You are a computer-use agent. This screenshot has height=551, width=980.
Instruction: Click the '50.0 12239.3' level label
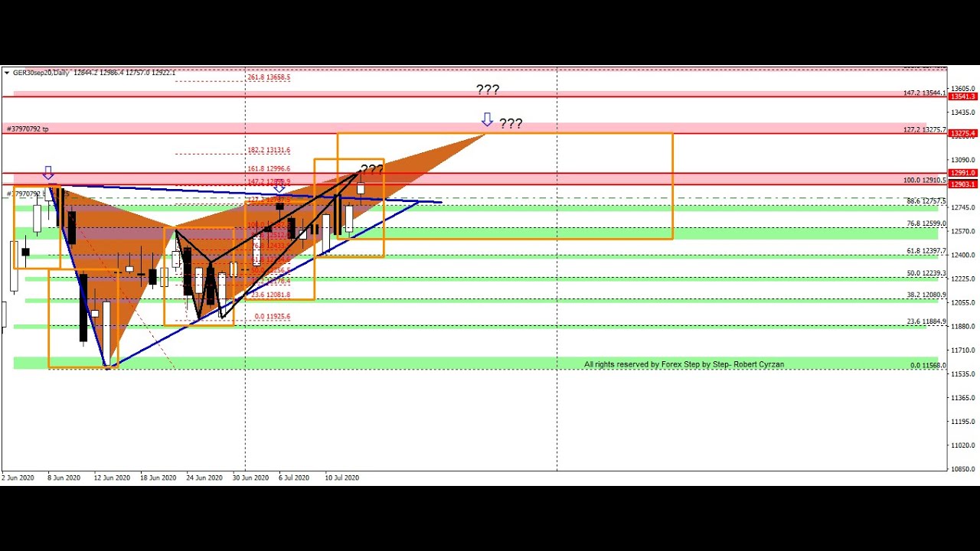926,273
